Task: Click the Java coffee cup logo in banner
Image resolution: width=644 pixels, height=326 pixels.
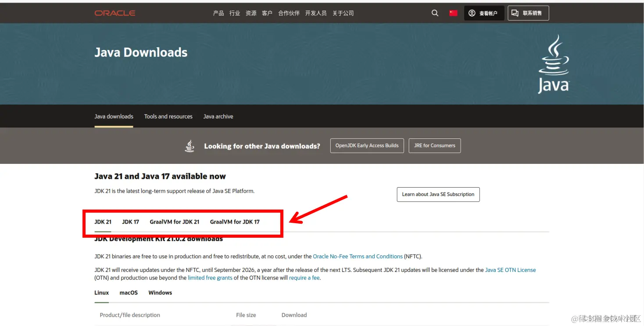Action: click(x=554, y=64)
